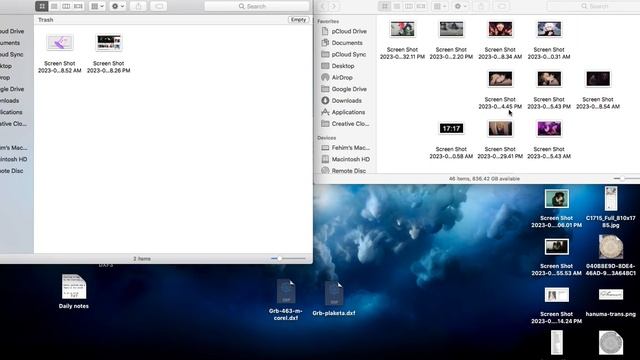The width and height of the screenshot is (640, 360).
Task: Open arrangement dropdown in right Finder window
Action: 440,6
